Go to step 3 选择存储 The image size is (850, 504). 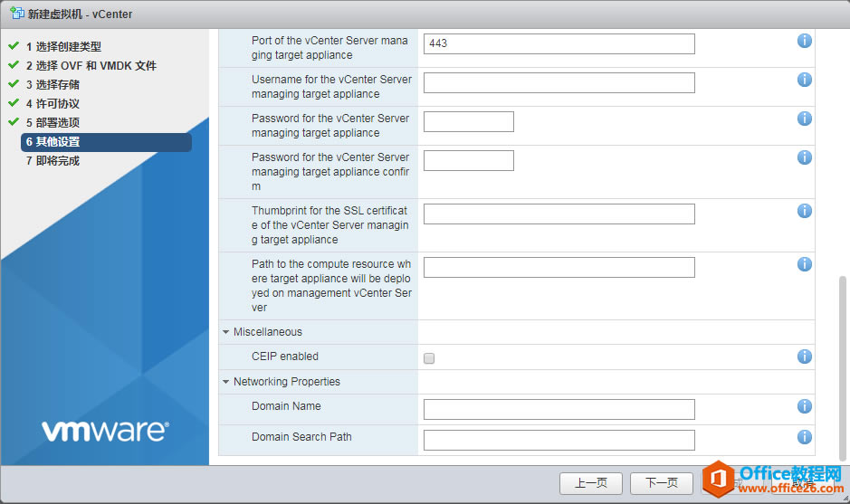(x=53, y=84)
